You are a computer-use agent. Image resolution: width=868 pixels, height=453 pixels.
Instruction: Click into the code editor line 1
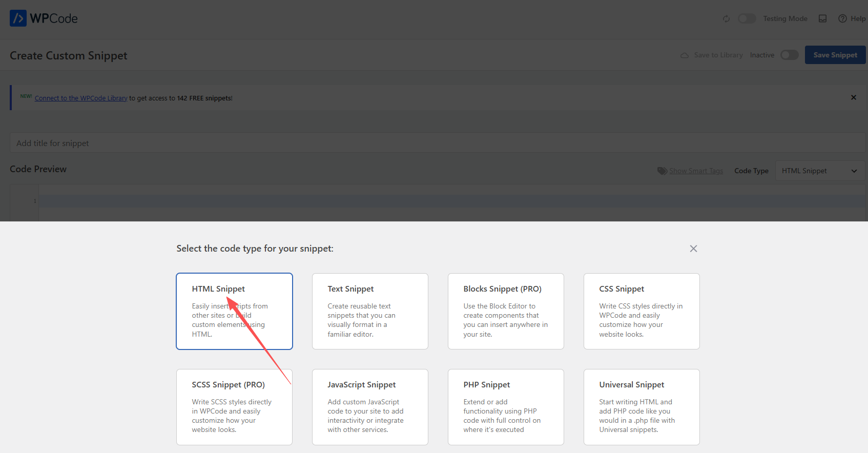453,201
